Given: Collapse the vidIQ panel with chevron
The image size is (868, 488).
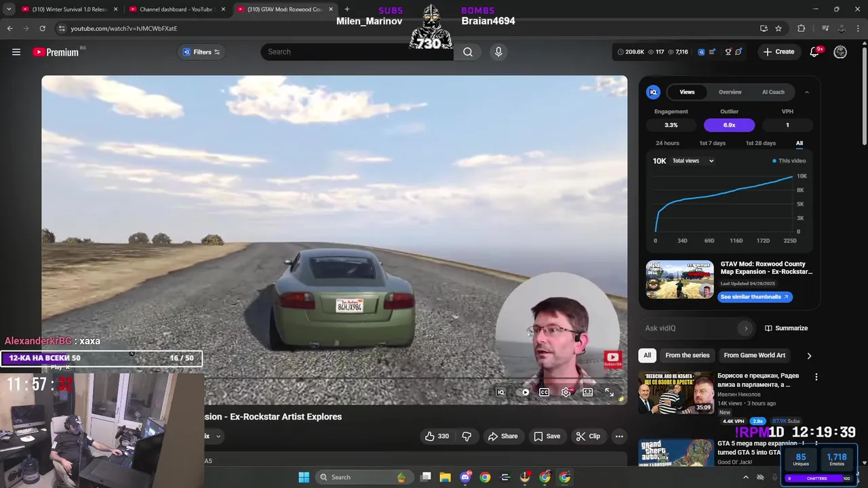Looking at the screenshot, I should click(x=806, y=92).
